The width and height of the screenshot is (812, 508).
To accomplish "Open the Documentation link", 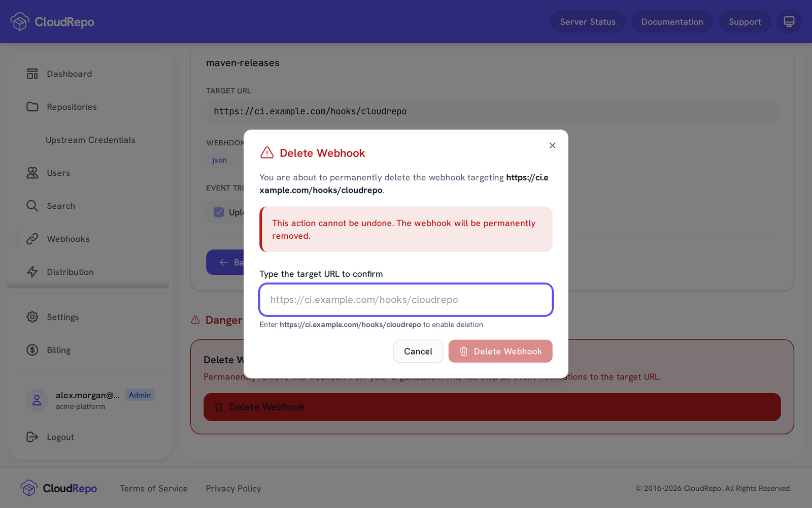I will coord(672,22).
